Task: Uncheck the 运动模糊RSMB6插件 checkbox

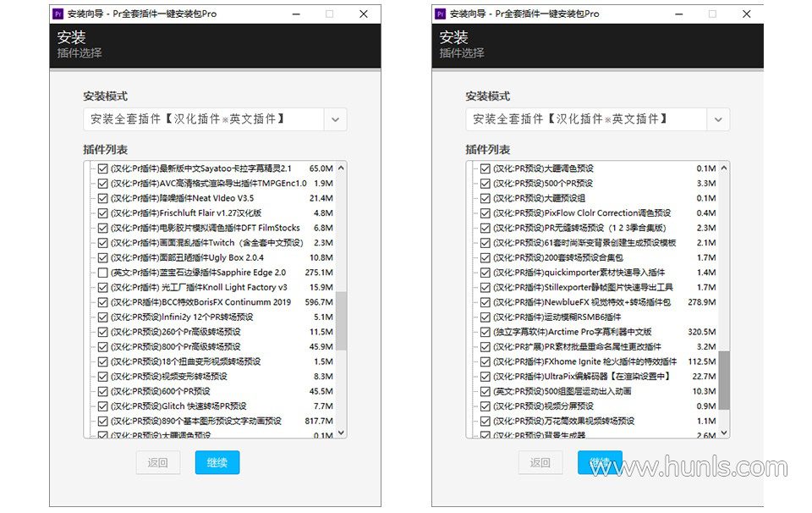Action: [x=486, y=317]
